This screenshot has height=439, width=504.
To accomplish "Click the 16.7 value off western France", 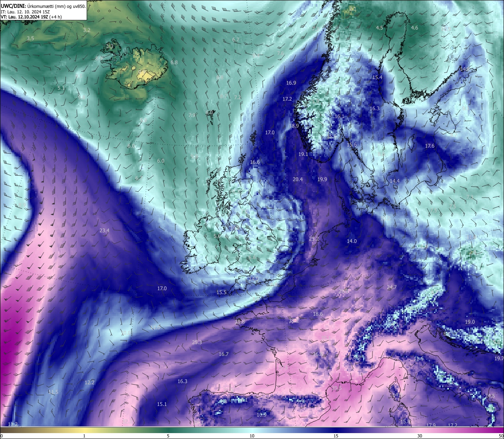I will point(224,354).
